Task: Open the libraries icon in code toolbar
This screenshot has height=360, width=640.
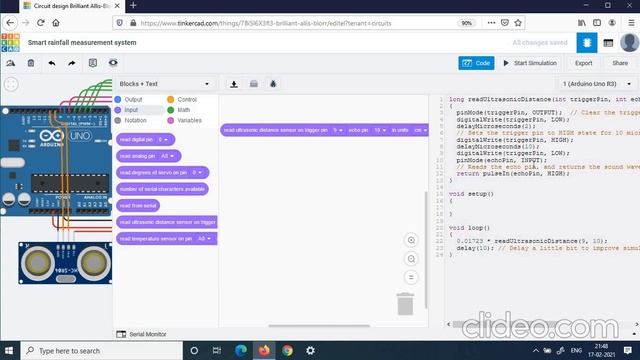Action: pos(253,84)
